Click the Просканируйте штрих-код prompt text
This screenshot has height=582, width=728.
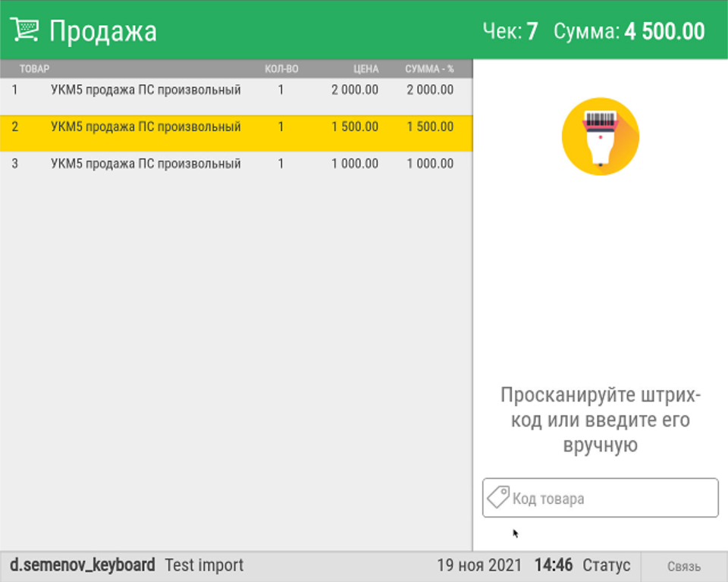[601, 420]
